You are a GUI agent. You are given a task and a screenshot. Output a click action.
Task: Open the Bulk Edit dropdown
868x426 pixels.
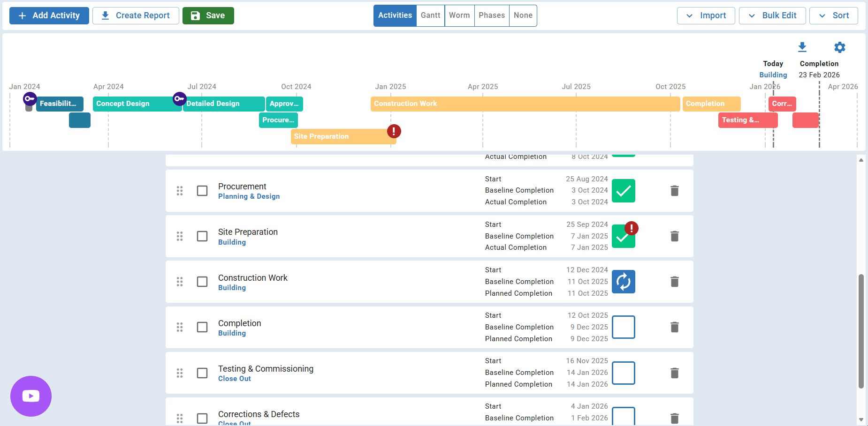772,15
